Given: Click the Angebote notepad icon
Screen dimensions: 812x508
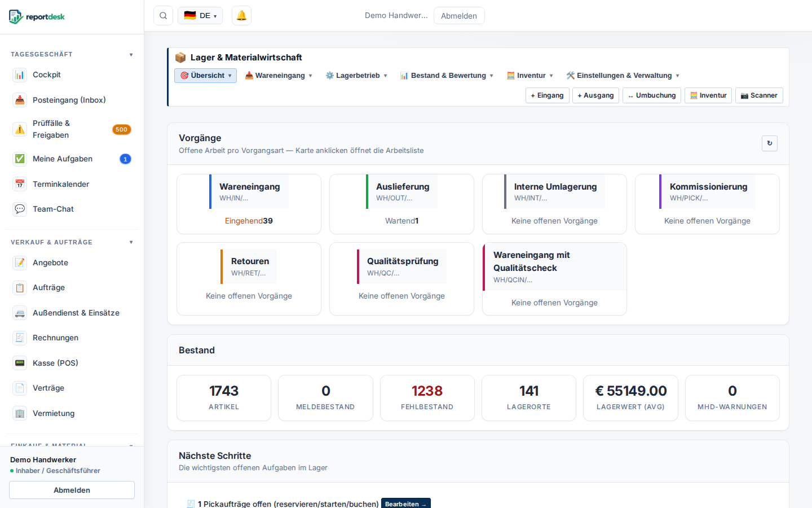Looking at the screenshot, I should [20, 262].
